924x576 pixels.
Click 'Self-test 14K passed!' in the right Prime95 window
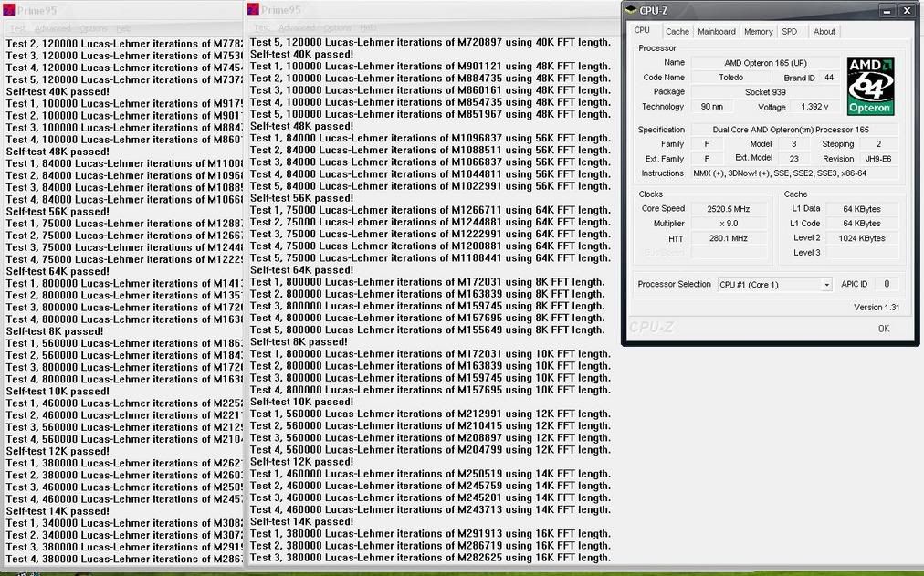301,521
